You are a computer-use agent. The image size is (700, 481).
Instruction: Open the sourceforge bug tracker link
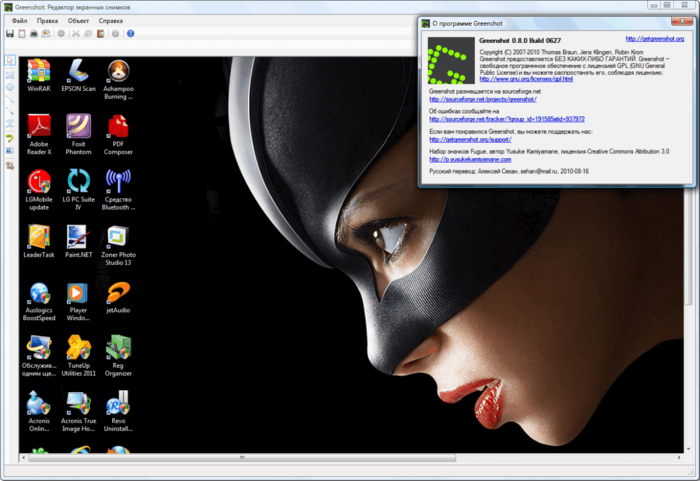pyautogui.click(x=507, y=119)
